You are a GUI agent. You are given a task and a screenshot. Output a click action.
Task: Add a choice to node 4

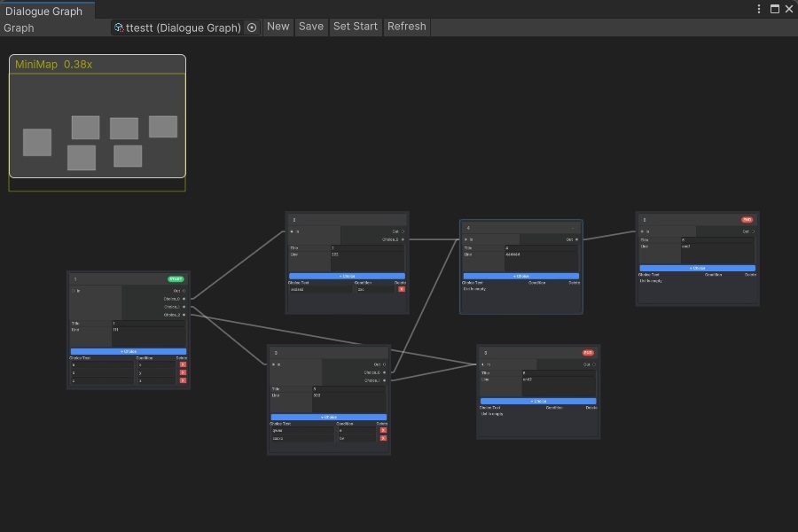coord(521,276)
